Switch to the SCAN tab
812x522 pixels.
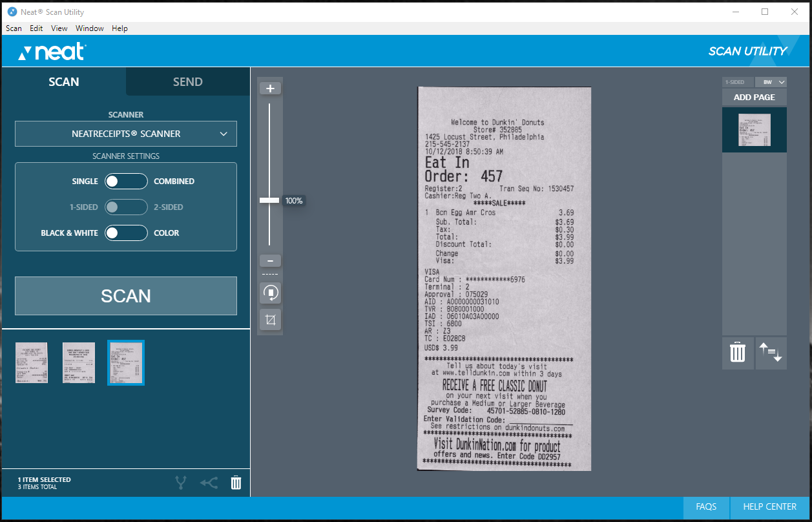click(64, 82)
